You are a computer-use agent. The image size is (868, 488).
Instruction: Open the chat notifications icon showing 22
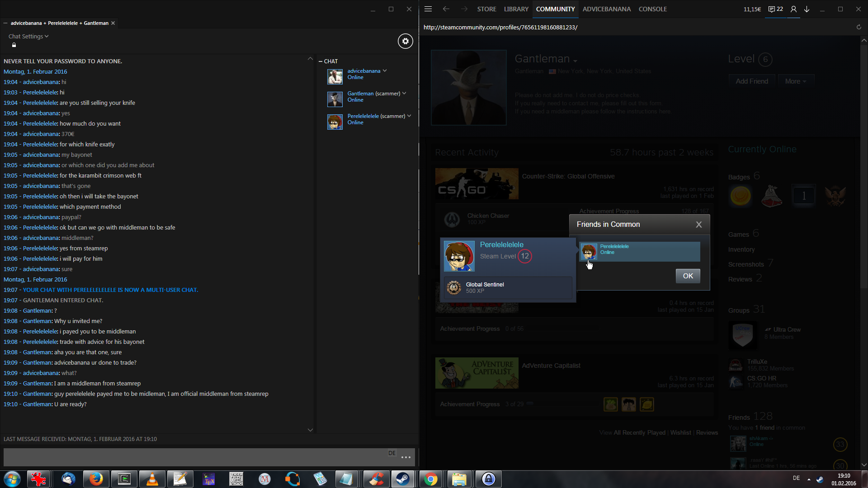776,9
